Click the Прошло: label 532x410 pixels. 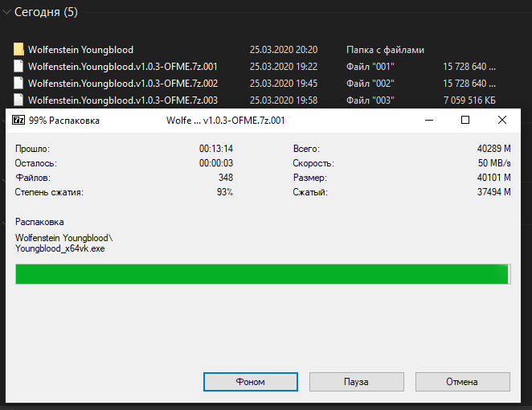coord(33,149)
